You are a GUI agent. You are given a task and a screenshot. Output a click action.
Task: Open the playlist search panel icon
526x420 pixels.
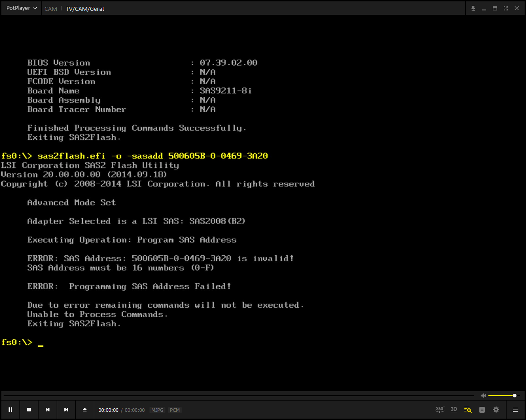pyautogui.click(x=468, y=410)
